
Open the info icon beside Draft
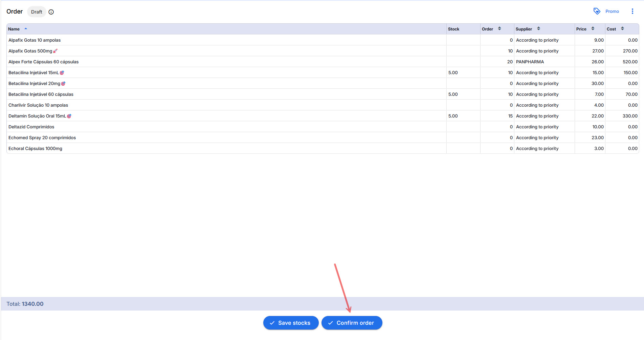51,12
